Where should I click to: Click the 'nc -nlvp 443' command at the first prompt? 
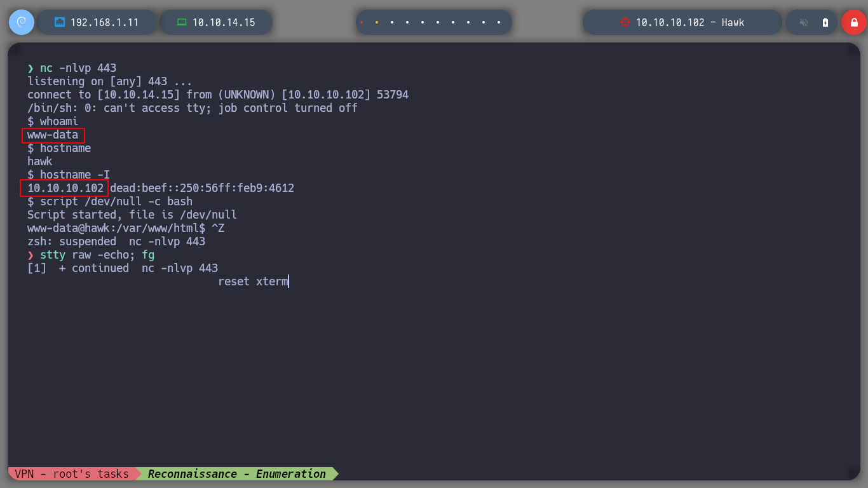point(78,68)
